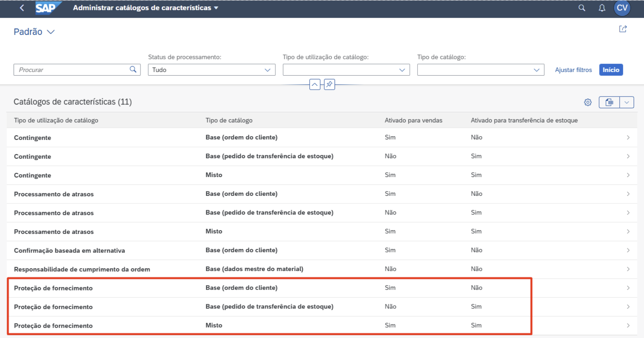
Task: Export the table to spreadsheet
Action: tap(609, 103)
